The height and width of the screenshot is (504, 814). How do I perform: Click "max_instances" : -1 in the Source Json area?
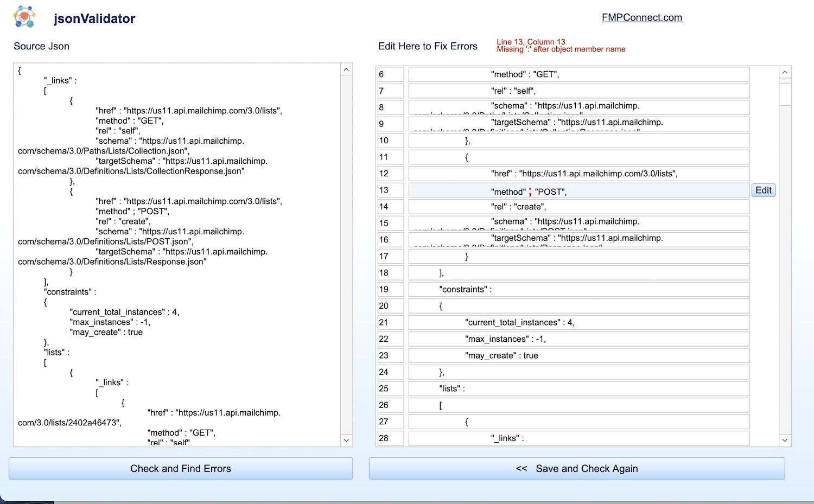coord(110,322)
